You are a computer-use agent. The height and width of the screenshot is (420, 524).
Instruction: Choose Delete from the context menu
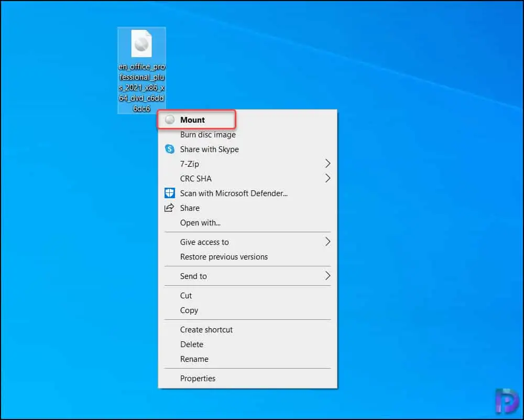247,344
